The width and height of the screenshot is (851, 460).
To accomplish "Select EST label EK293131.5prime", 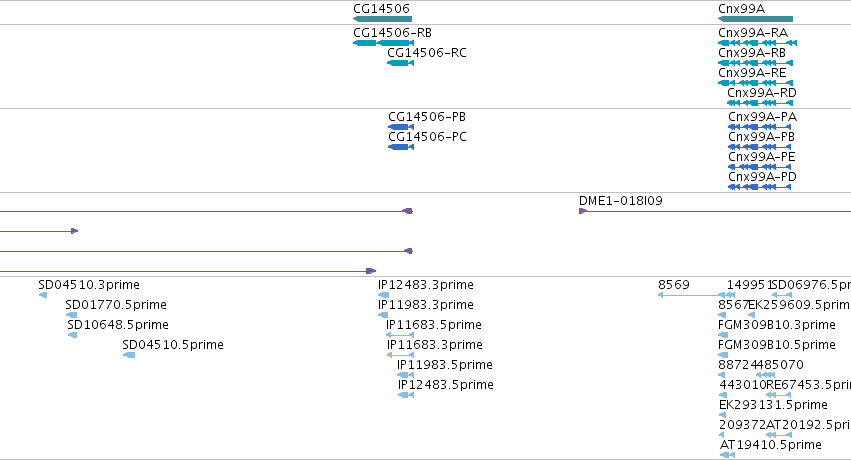I will (773, 405).
